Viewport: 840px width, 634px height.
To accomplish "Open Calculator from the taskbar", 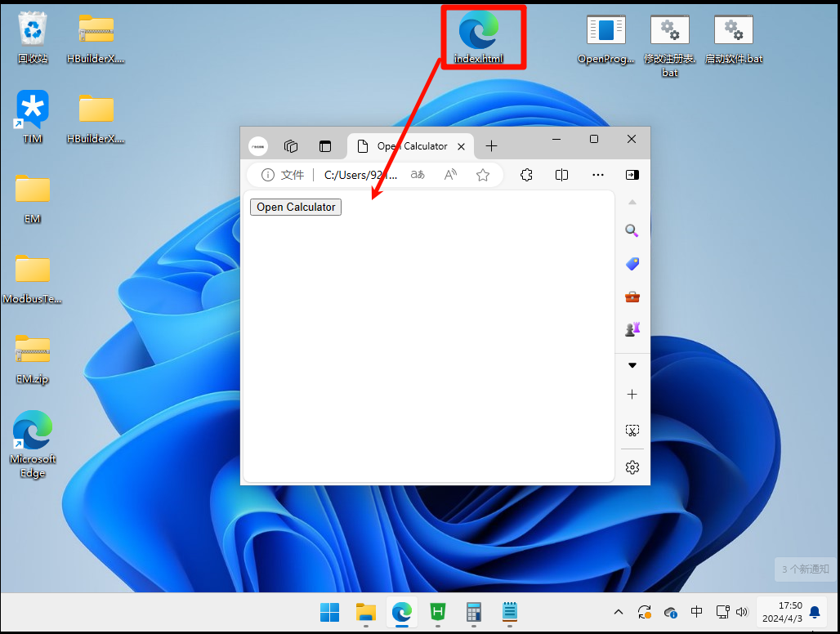I will pyautogui.click(x=474, y=612).
